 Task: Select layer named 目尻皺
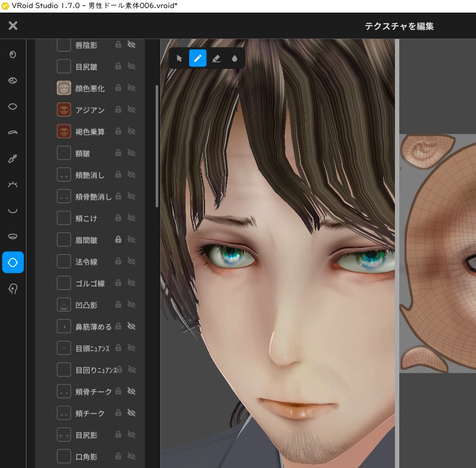click(86, 67)
